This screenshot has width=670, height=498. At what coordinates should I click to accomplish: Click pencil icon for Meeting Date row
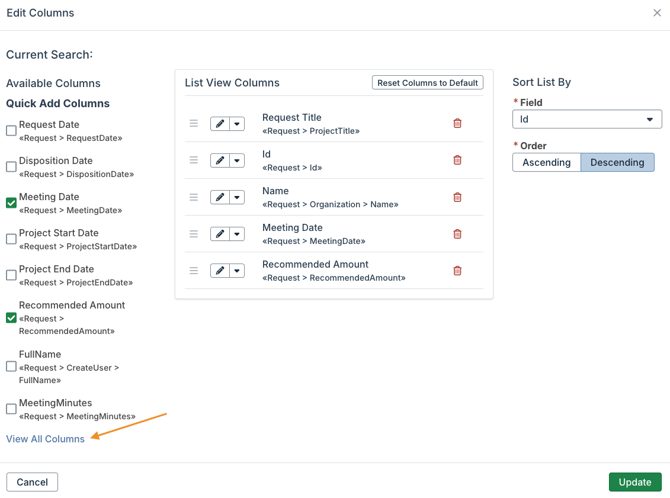tap(220, 234)
